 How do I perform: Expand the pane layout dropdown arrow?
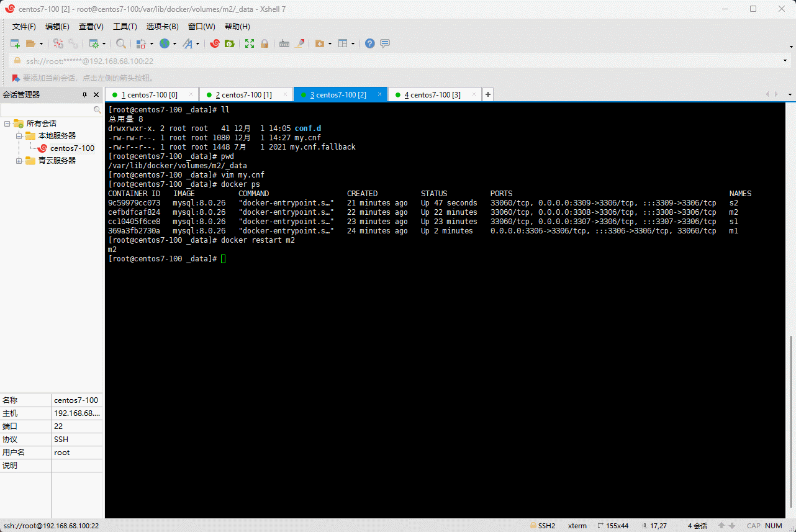pos(353,43)
